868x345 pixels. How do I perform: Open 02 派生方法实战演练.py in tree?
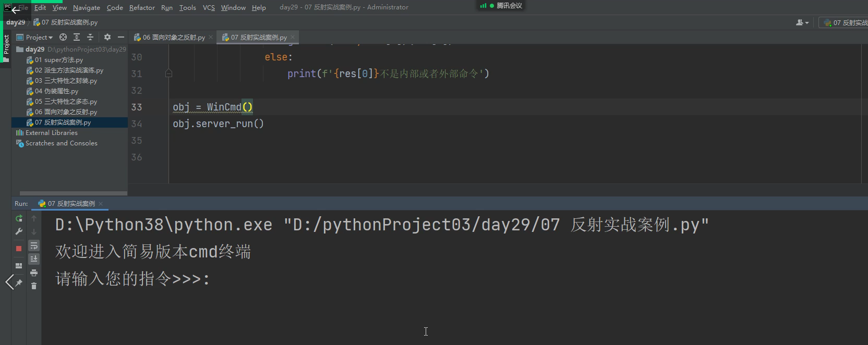[x=69, y=70]
